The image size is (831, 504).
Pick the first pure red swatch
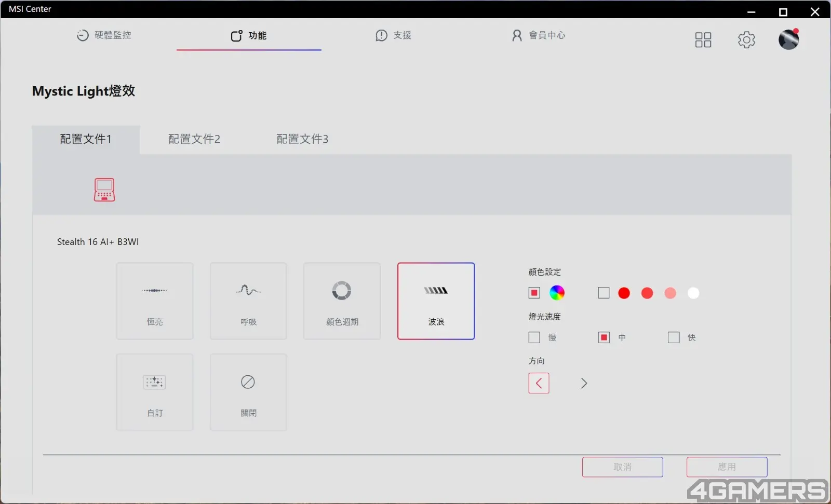point(624,293)
